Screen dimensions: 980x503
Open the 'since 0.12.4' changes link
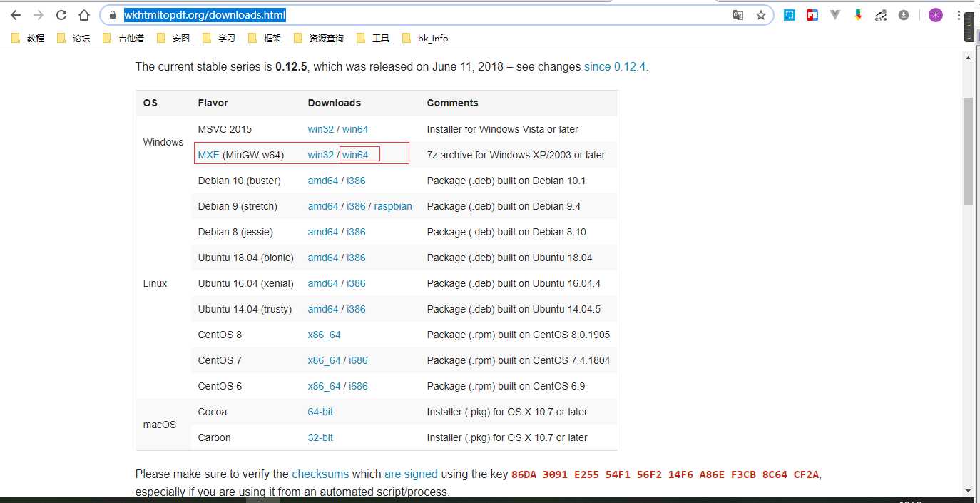[x=616, y=66]
